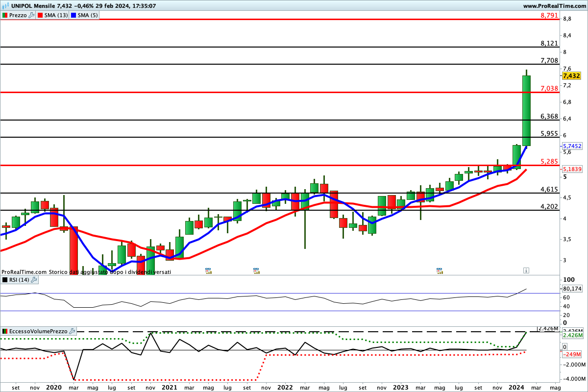Screen dimensions: 588x392
Task: Open the dividend calendar icon near set 2021
Action: click(x=256, y=270)
